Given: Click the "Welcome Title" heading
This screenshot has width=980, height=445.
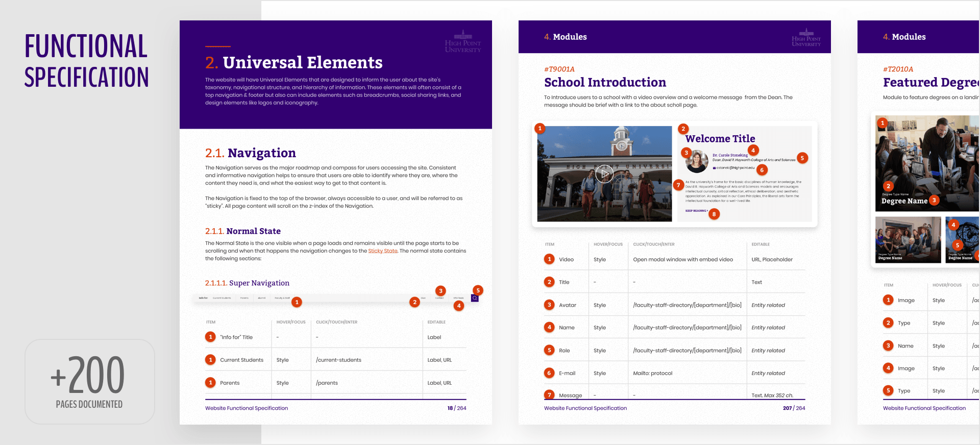Looking at the screenshot, I should pos(720,139).
